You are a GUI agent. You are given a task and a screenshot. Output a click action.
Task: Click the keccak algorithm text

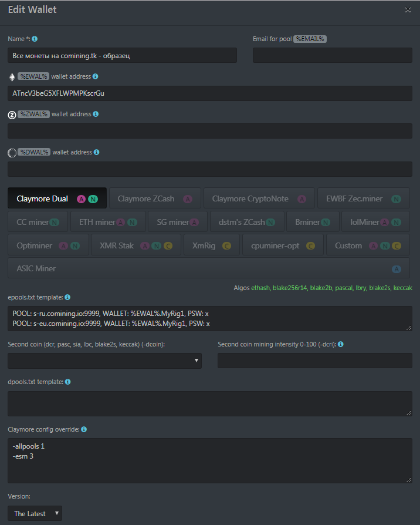pos(402,288)
